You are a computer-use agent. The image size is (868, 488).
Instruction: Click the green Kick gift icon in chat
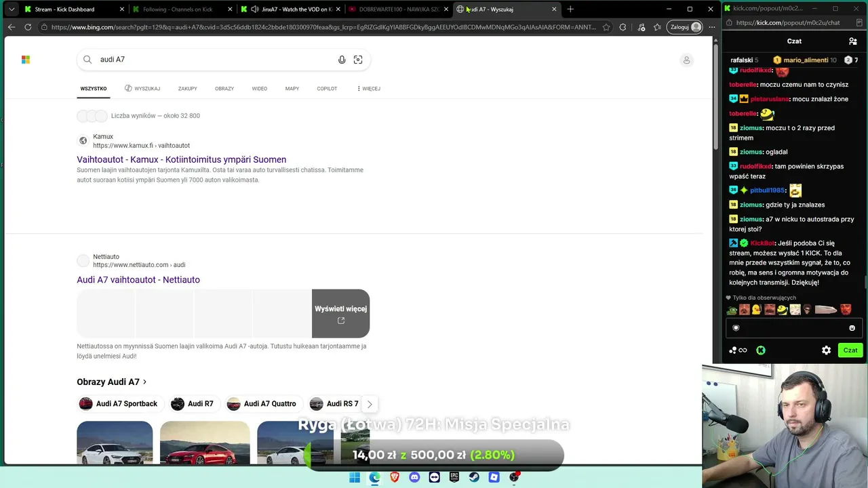click(x=761, y=350)
